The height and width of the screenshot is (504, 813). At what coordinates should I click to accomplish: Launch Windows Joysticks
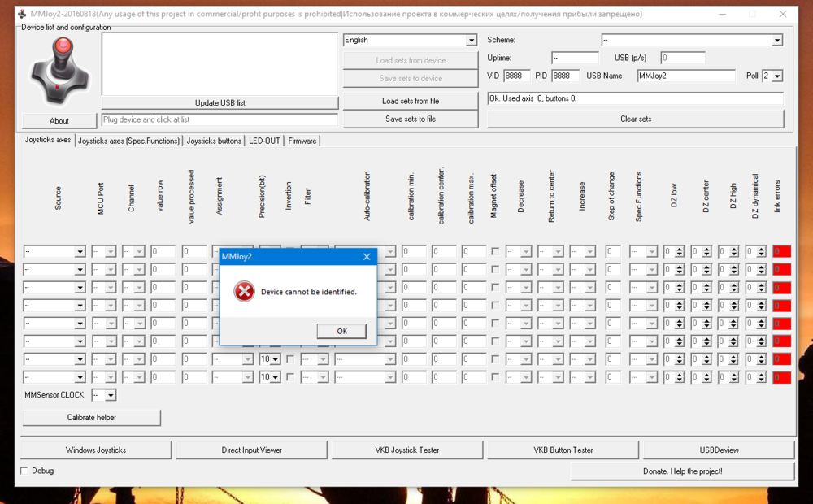click(95, 450)
